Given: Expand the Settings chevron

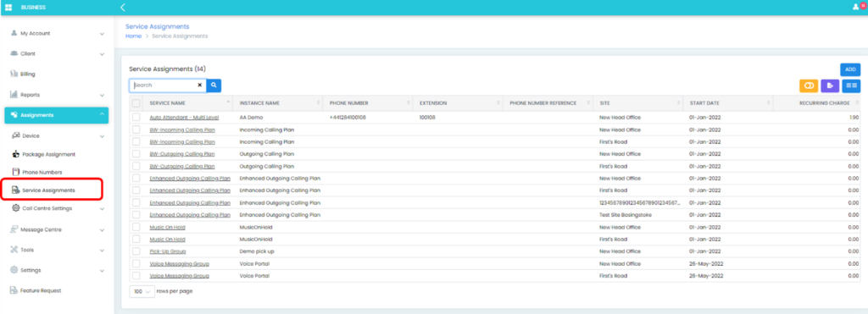Looking at the screenshot, I should pyautogui.click(x=102, y=271).
